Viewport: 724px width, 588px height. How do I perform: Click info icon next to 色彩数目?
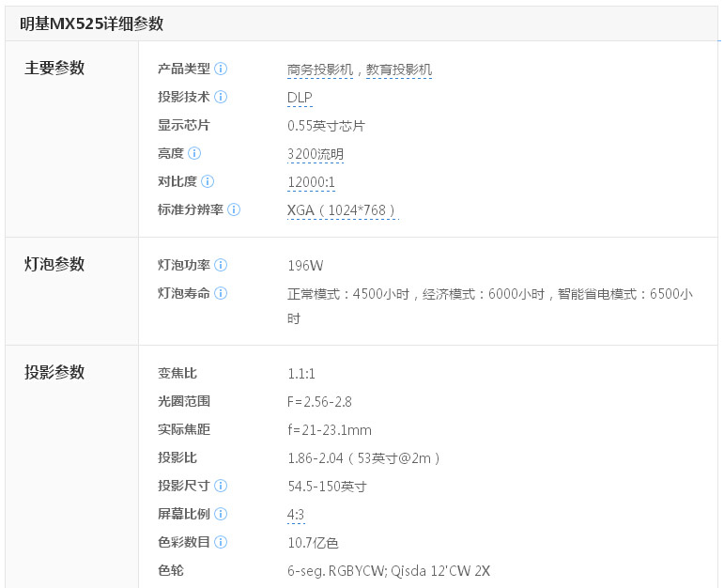click(x=221, y=542)
